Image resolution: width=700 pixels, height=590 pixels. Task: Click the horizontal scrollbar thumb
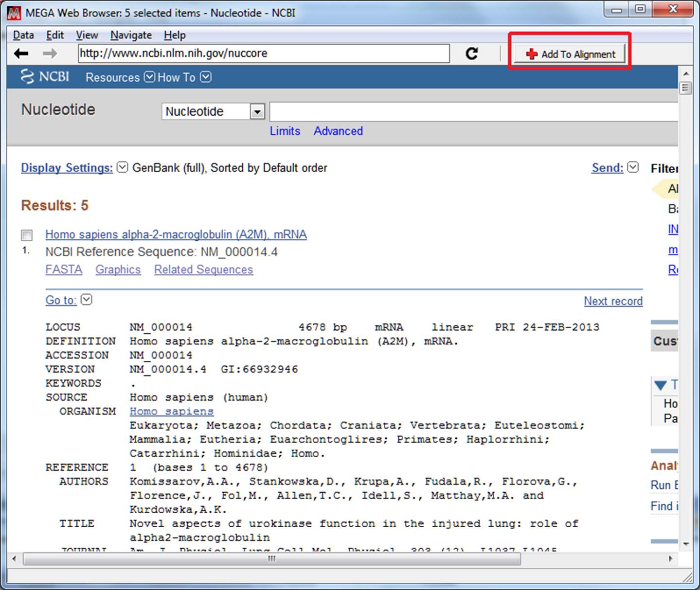click(x=271, y=559)
